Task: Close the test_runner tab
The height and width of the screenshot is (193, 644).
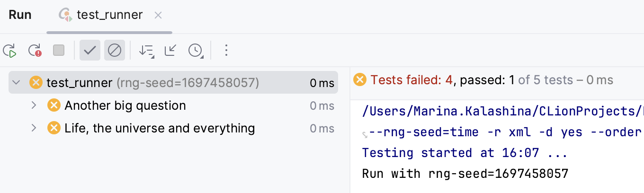Action: pyautogui.click(x=158, y=16)
